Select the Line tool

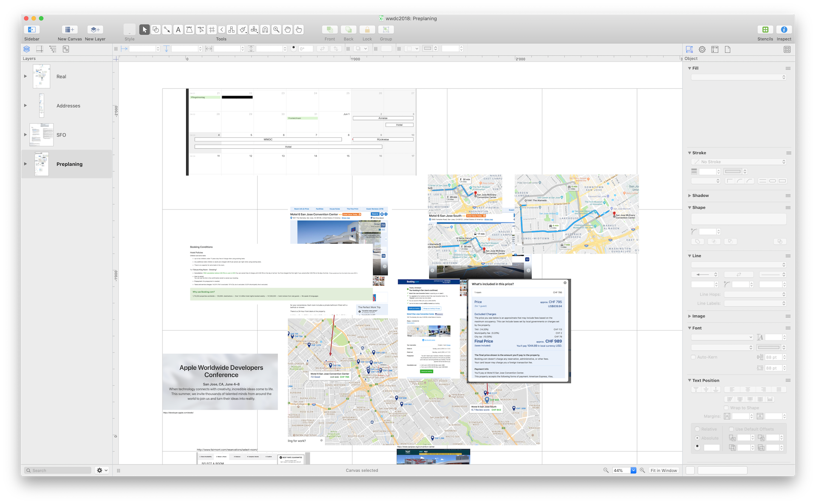pos(167,30)
